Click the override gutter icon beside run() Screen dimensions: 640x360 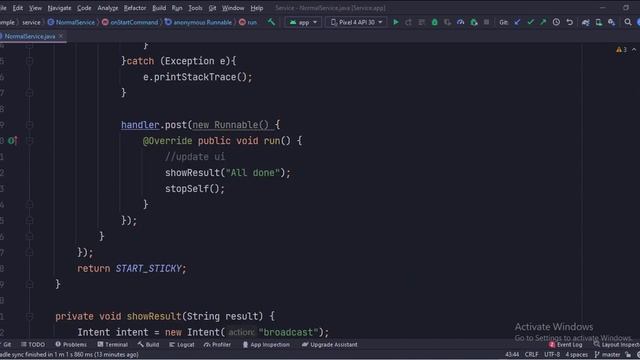[12, 141]
